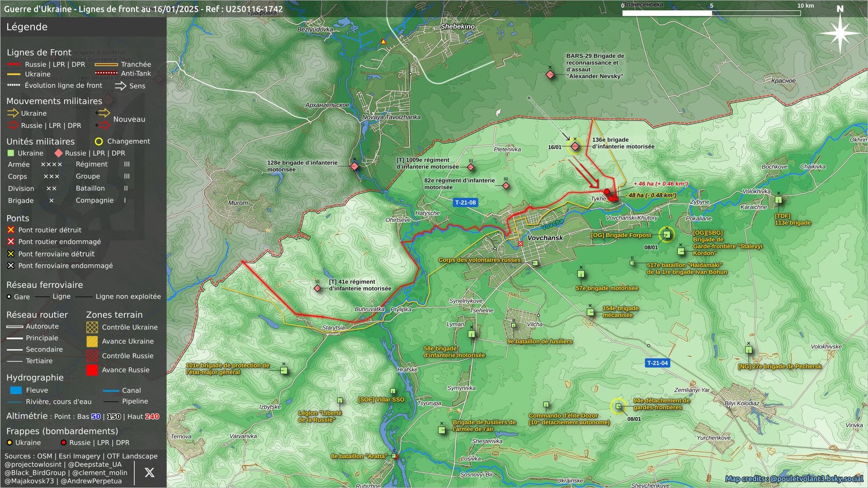Screen dimensions: 868x488
Task: Click the 128e brigade d'infanterie diamond marker
Action: 355,166
